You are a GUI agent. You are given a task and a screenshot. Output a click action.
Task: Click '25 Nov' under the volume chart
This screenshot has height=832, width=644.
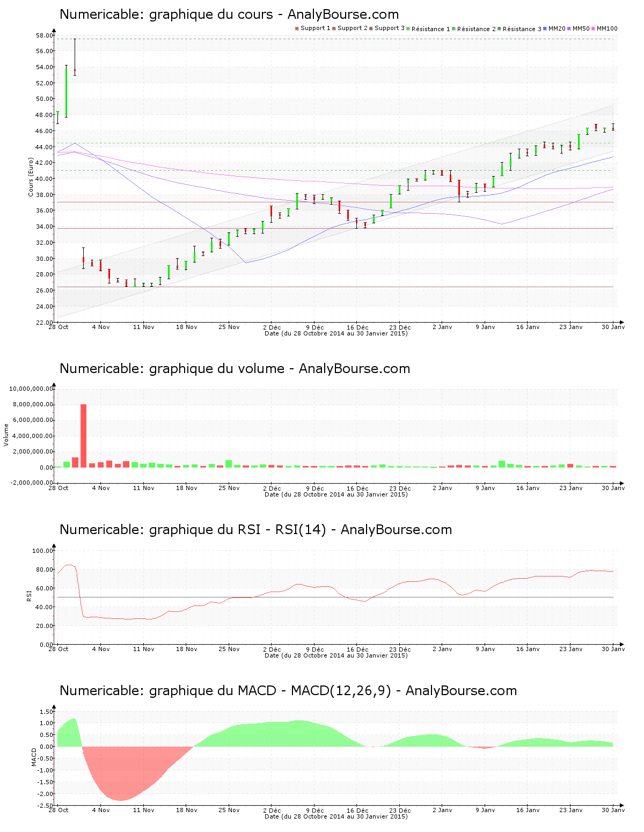click(229, 488)
